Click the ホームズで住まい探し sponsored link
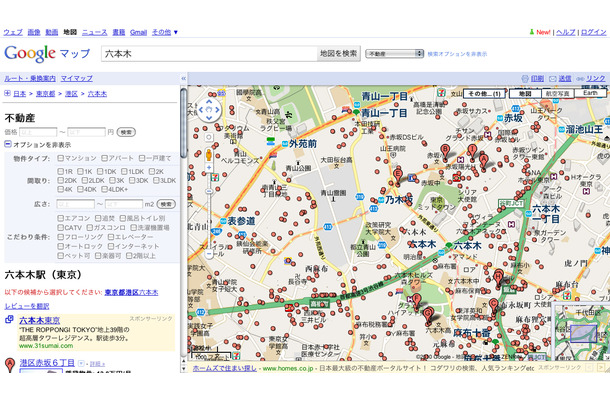This screenshot has height=400, width=610. coord(224,368)
